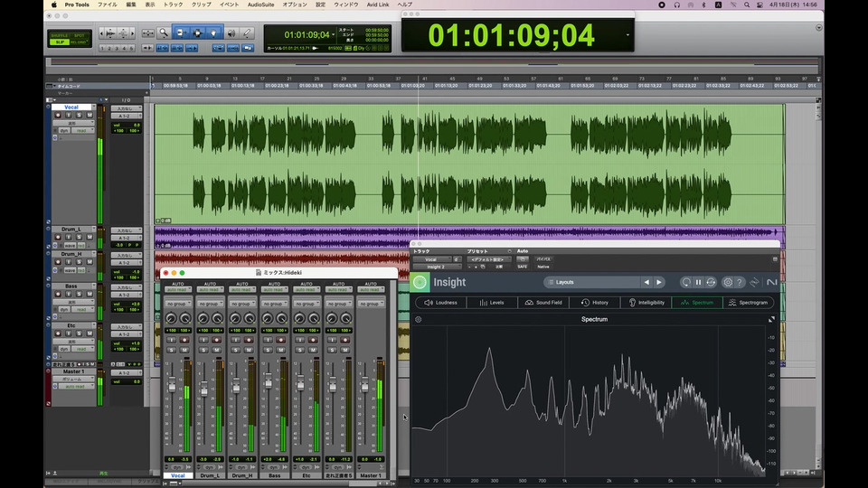This screenshot has width=868, height=488.
Task: Open Vocal track automation mode read selector
Action: [84, 130]
